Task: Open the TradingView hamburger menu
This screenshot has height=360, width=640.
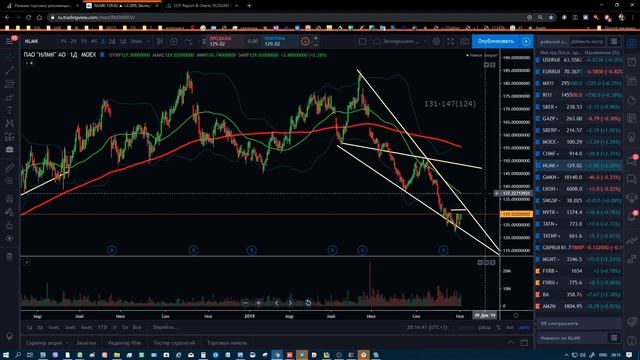Action: [9, 41]
